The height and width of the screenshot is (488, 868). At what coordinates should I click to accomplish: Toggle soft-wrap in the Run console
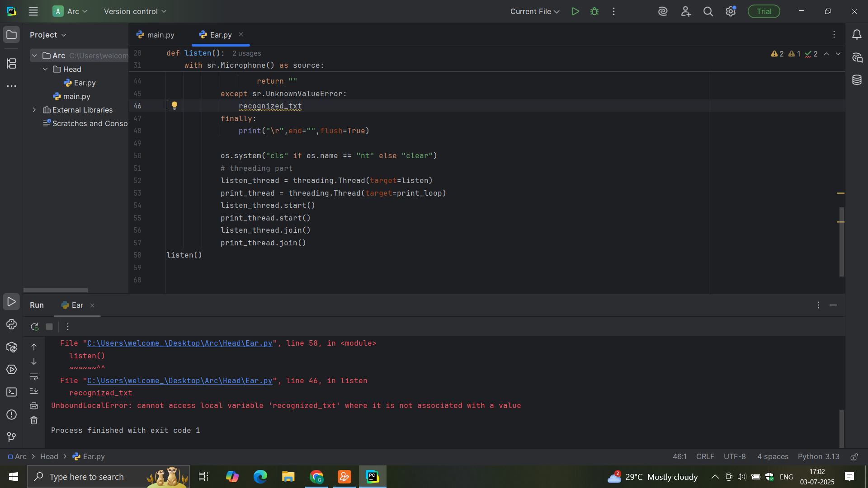coord(34,376)
